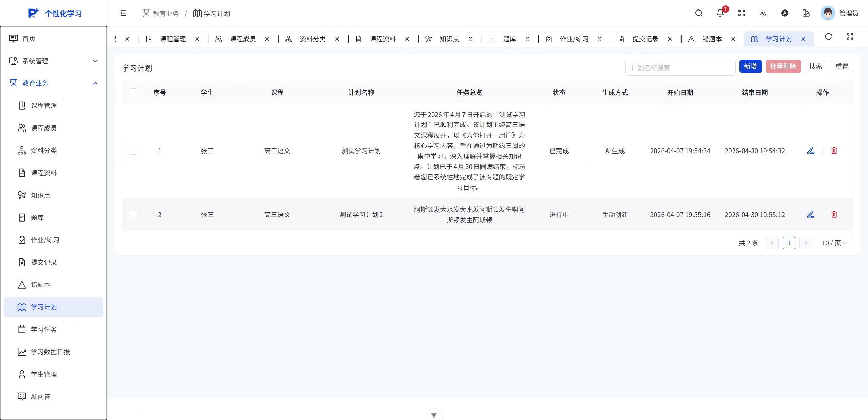
Task: Open the 10 / 页 page size dropdown
Action: pyautogui.click(x=834, y=243)
